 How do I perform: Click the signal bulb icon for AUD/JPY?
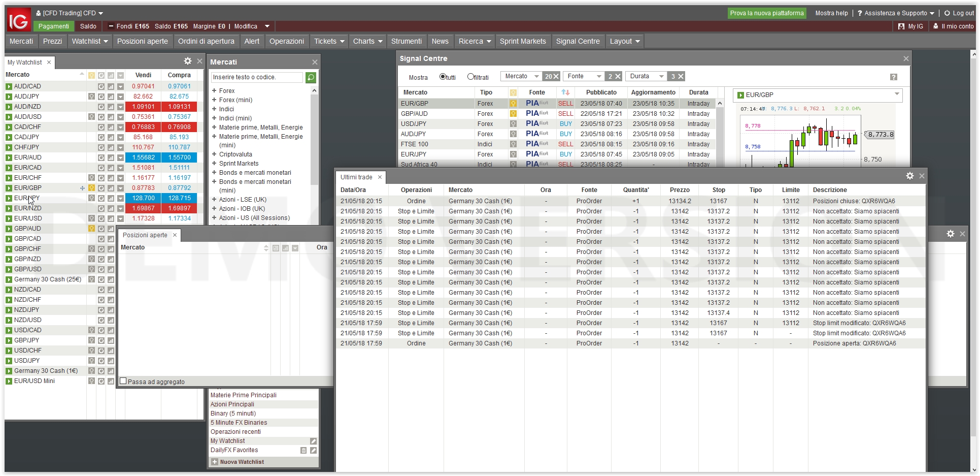(91, 97)
